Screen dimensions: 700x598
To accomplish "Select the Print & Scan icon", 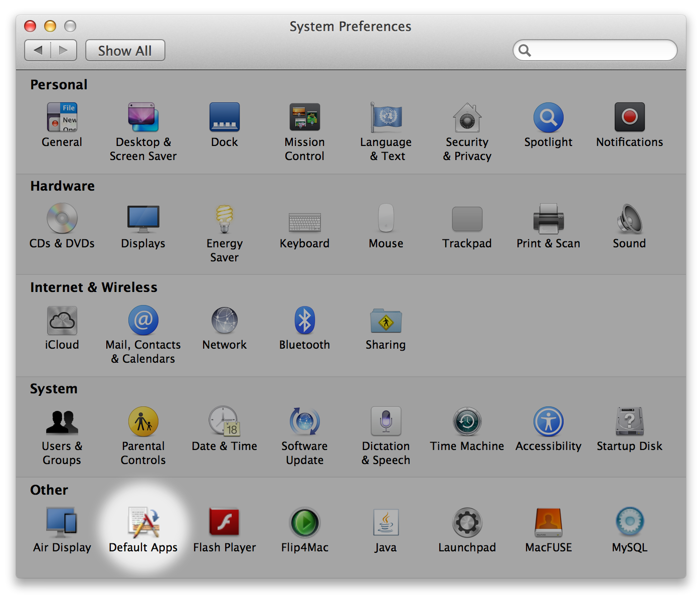I will pos(548,220).
